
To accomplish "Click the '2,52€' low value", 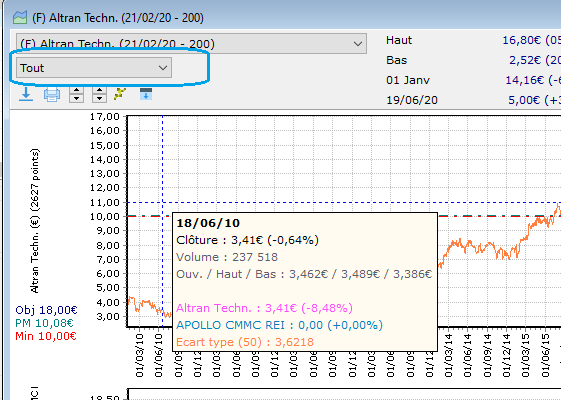I will (525, 60).
